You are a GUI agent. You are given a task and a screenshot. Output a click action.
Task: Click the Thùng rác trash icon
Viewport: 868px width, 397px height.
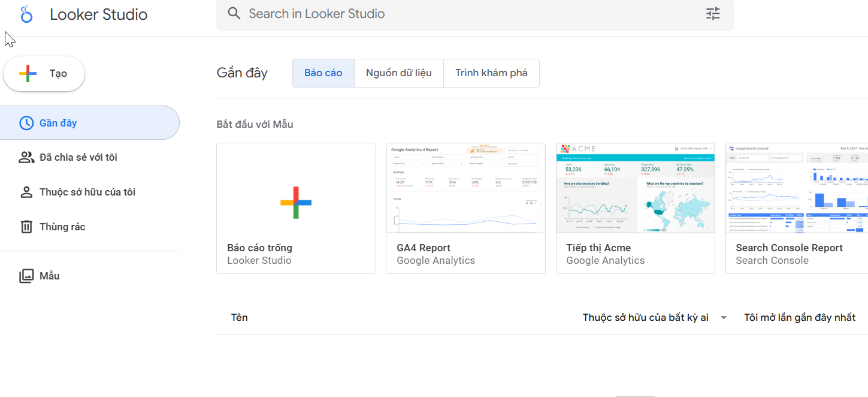(x=26, y=227)
